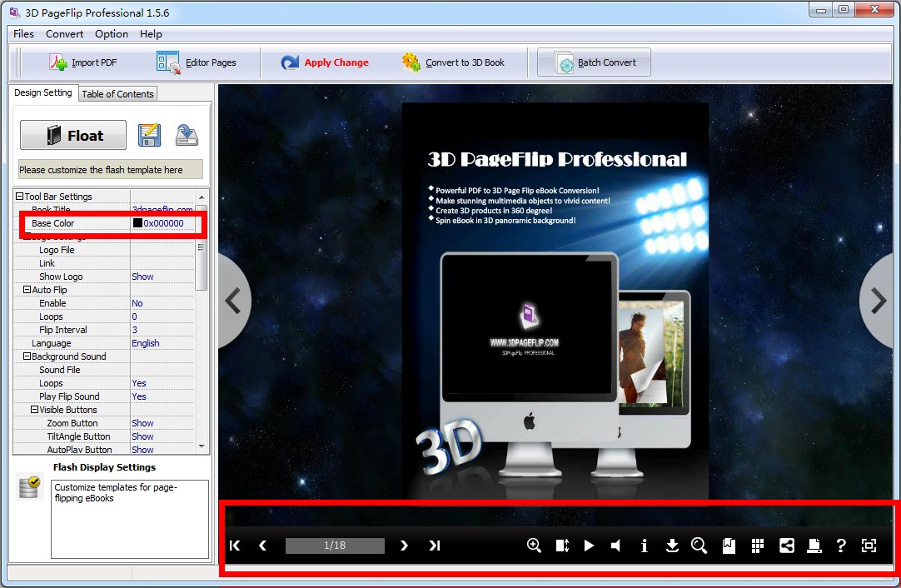This screenshot has height=588, width=901.
Task: Go to next page in bottom toolbar
Action: [x=404, y=546]
